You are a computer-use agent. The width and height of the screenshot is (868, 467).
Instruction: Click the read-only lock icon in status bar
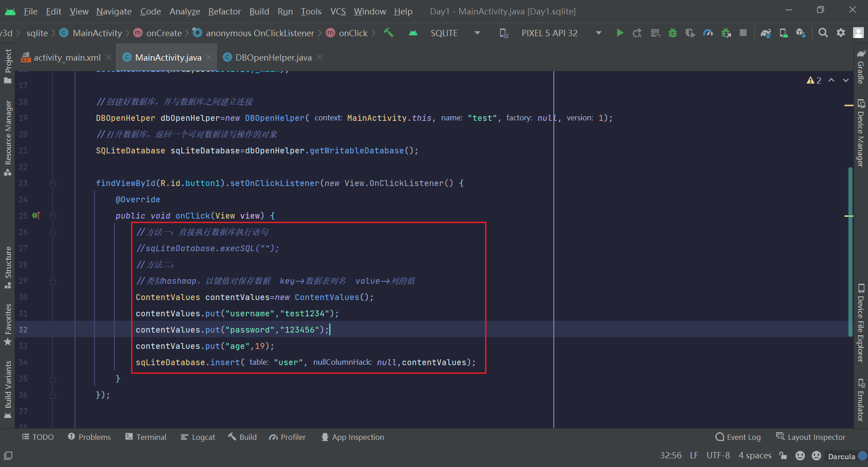783,456
